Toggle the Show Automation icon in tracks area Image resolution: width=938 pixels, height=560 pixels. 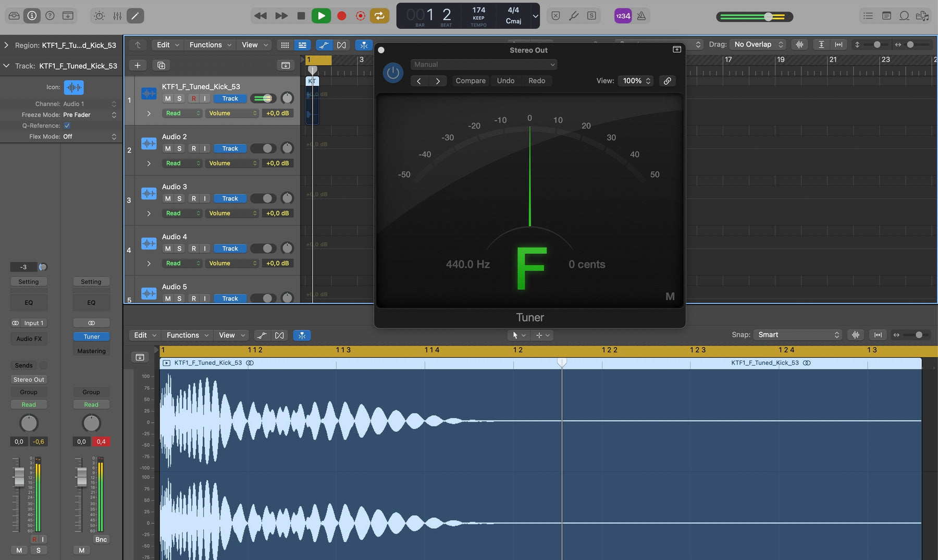tap(324, 45)
